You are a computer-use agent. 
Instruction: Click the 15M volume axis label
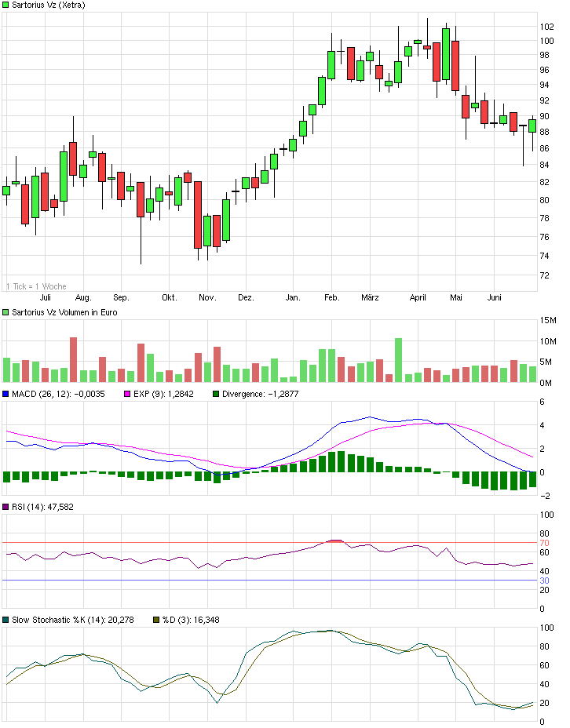(x=548, y=320)
